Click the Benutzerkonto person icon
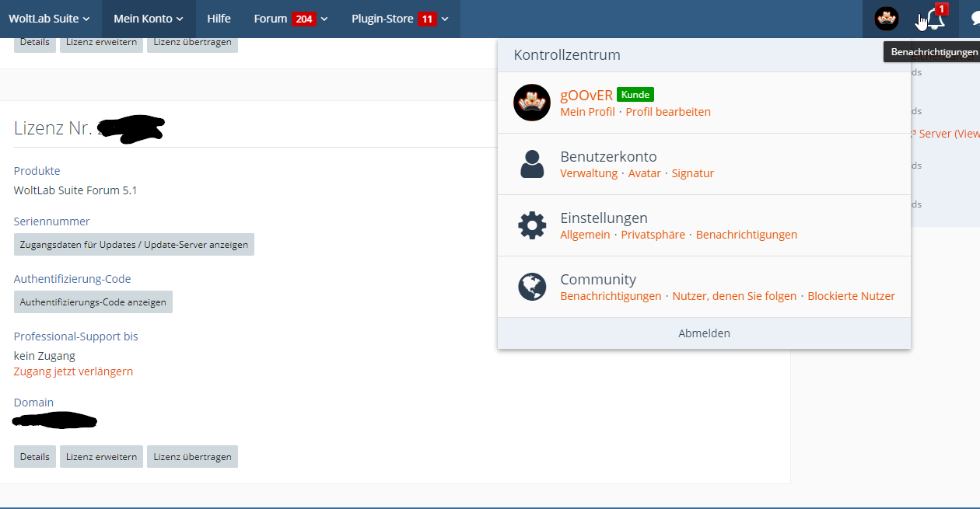 click(x=532, y=165)
